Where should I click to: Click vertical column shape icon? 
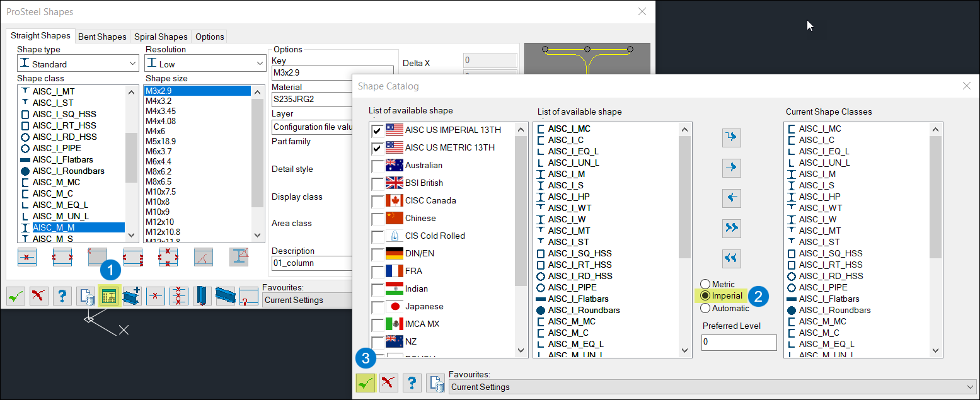(202, 295)
